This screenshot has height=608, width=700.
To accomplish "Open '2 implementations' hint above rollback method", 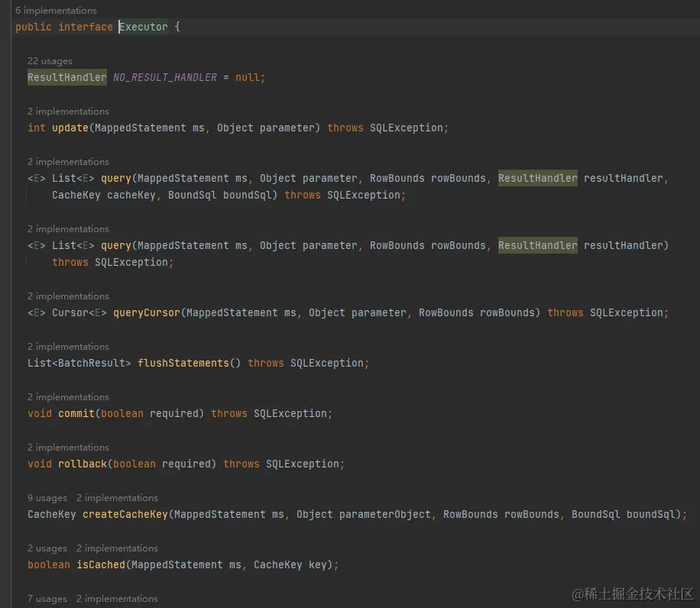I will point(68,447).
